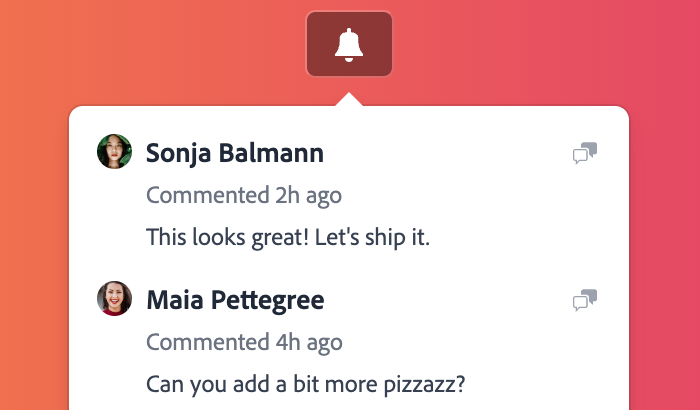Open the "This looks great! Let's ship it." comment
Screen dimensions: 700x410
(x=287, y=238)
